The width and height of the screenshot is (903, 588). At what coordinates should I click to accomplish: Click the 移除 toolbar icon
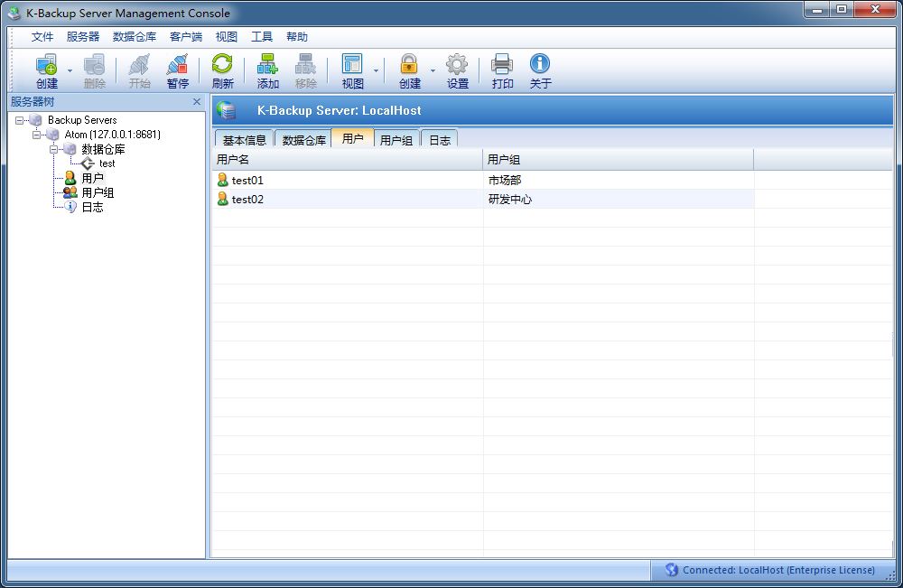pos(306,70)
